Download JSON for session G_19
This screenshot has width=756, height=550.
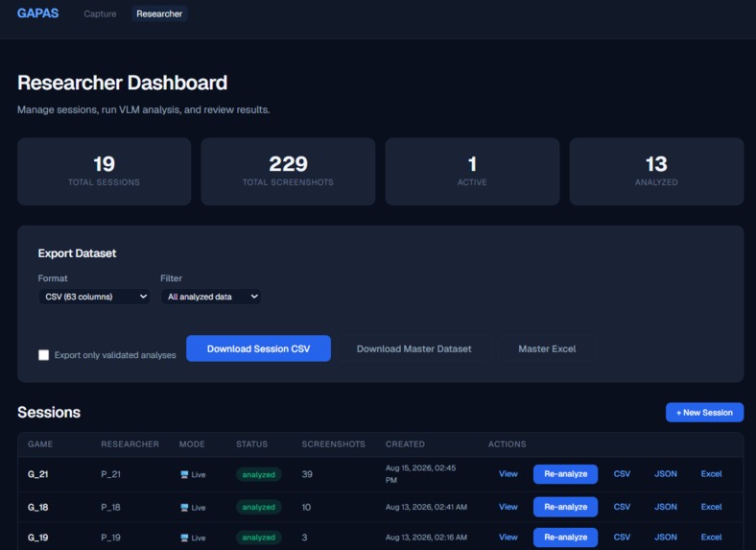[x=666, y=537]
